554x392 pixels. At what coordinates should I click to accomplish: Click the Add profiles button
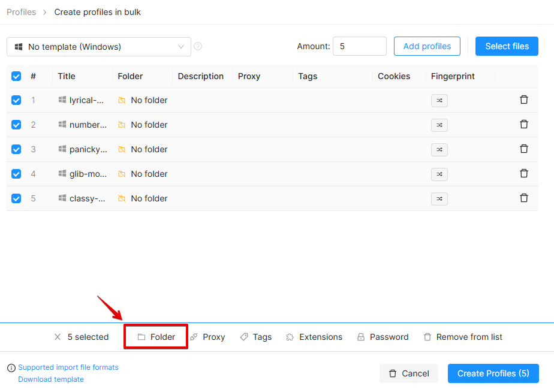pos(427,46)
